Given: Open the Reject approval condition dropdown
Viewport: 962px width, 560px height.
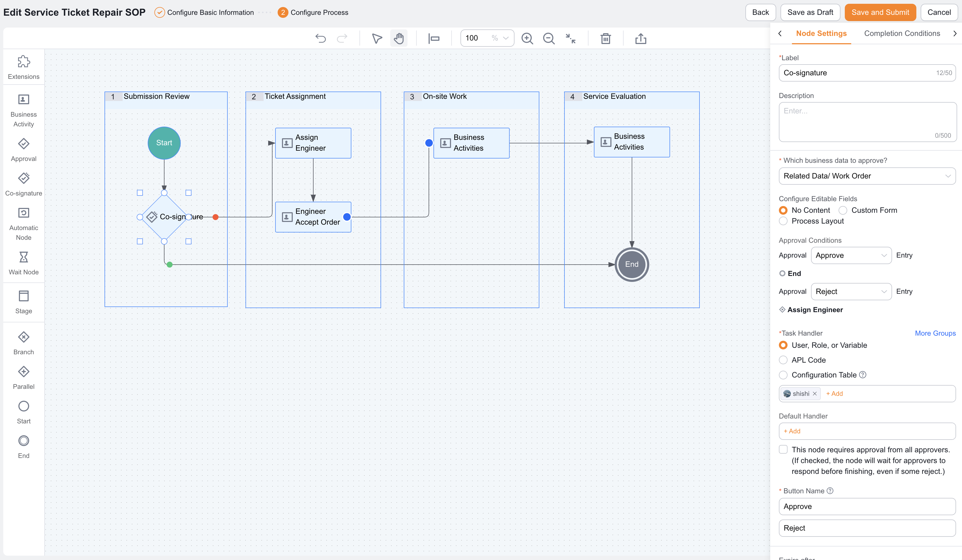Looking at the screenshot, I should click(851, 292).
